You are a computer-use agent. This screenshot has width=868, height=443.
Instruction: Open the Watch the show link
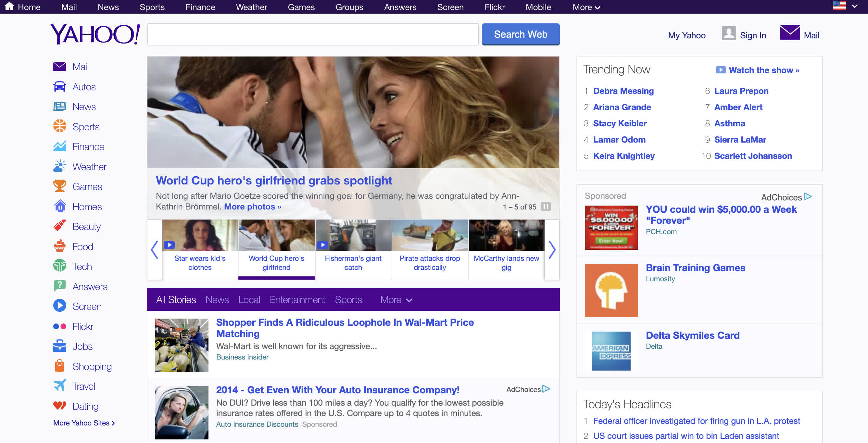coord(763,70)
